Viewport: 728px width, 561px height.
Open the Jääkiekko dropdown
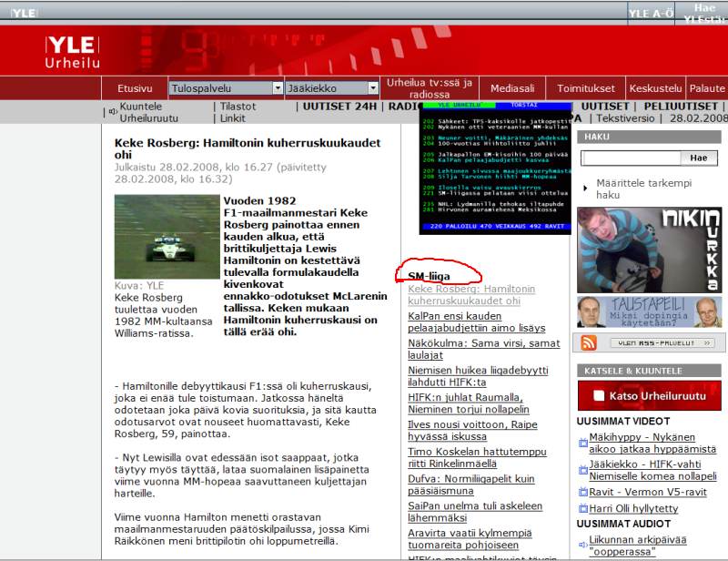[372, 88]
